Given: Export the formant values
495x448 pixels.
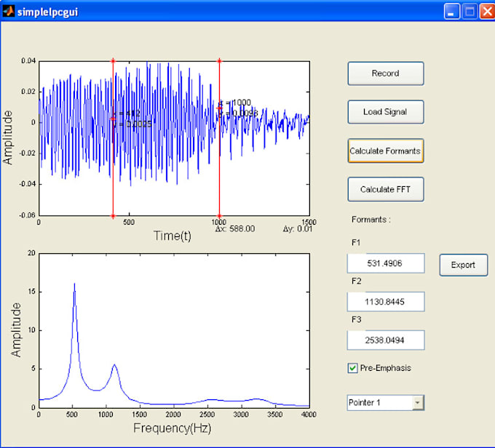Looking at the screenshot, I should pos(464,265).
